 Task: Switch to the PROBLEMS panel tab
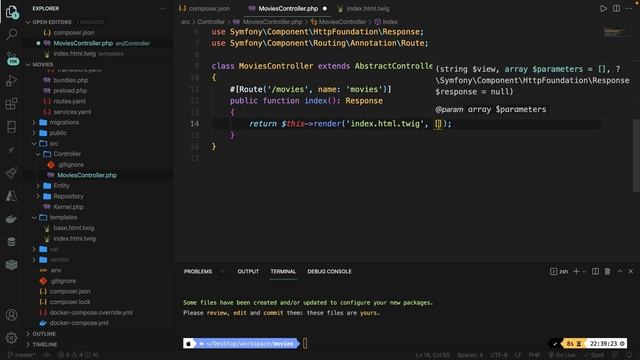tap(198, 271)
